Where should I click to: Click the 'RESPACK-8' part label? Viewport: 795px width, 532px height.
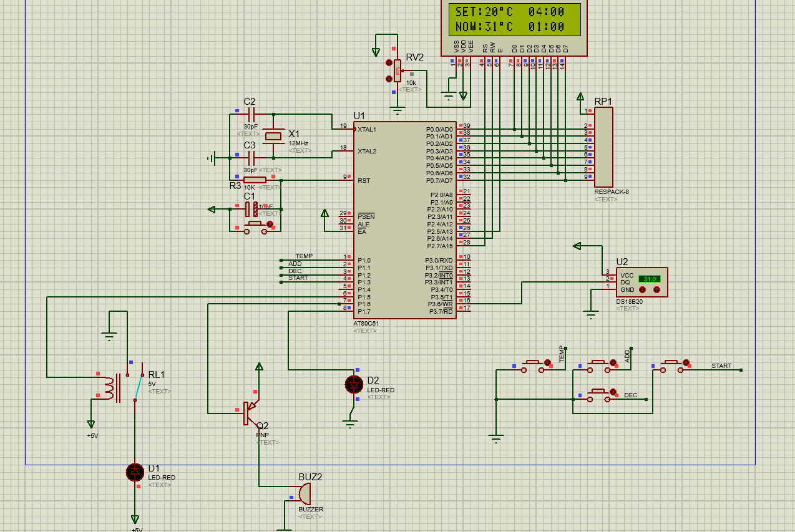click(x=612, y=191)
